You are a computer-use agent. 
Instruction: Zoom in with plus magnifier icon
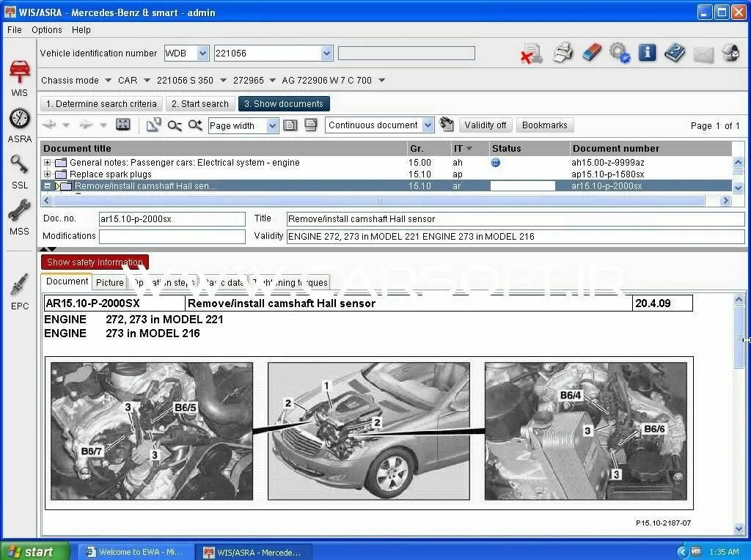click(x=195, y=125)
